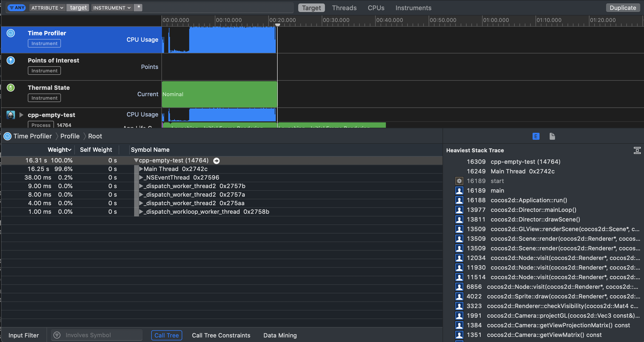This screenshot has height=342, width=644.
Task: Click the Profile breadcrumb link
Action: 70,136
